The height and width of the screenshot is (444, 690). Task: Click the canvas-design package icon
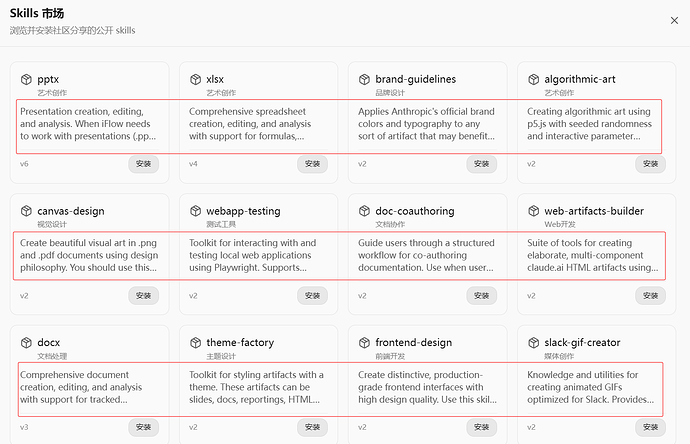[26, 211]
